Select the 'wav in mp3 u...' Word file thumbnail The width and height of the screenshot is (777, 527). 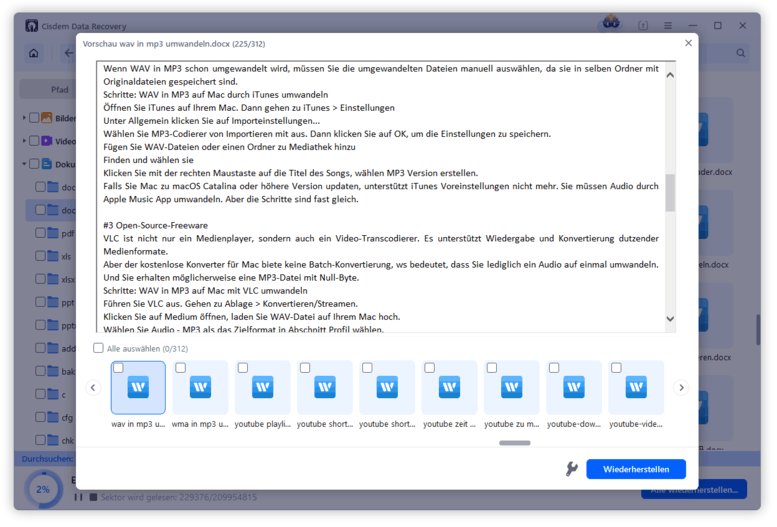pos(138,387)
